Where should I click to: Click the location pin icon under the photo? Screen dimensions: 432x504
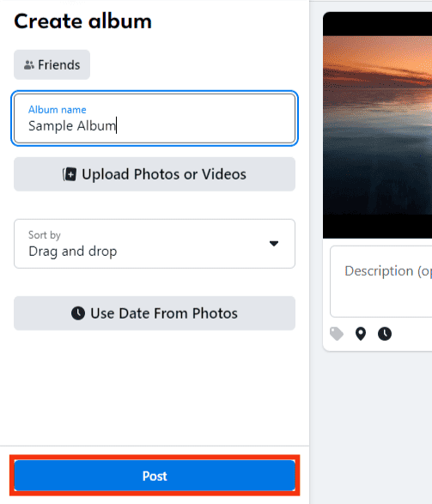click(x=361, y=334)
